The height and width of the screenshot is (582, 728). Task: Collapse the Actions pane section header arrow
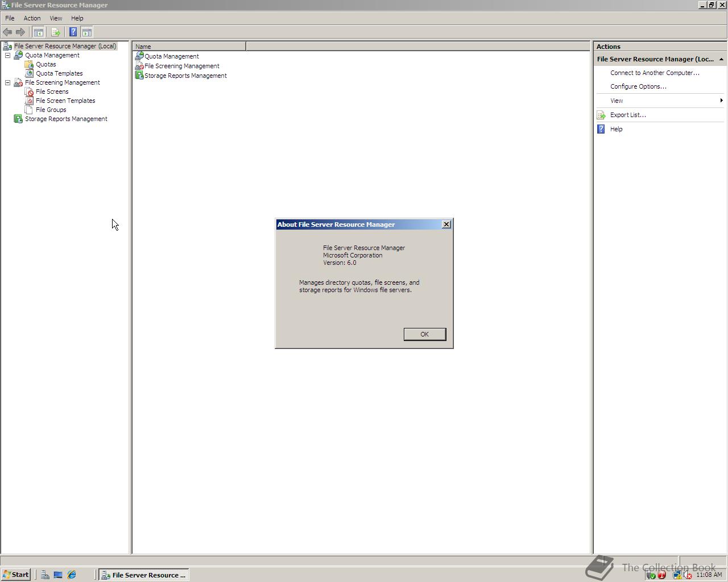click(721, 59)
